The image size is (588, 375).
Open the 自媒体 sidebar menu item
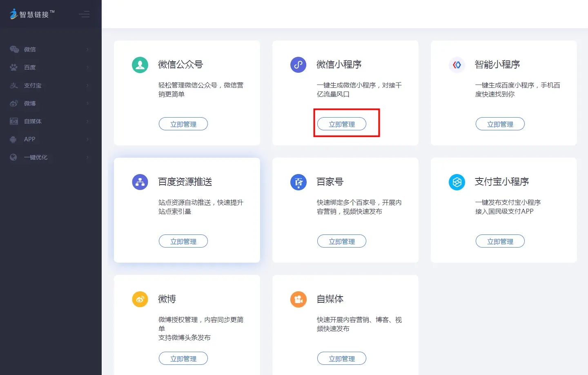pyautogui.click(x=33, y=121)
